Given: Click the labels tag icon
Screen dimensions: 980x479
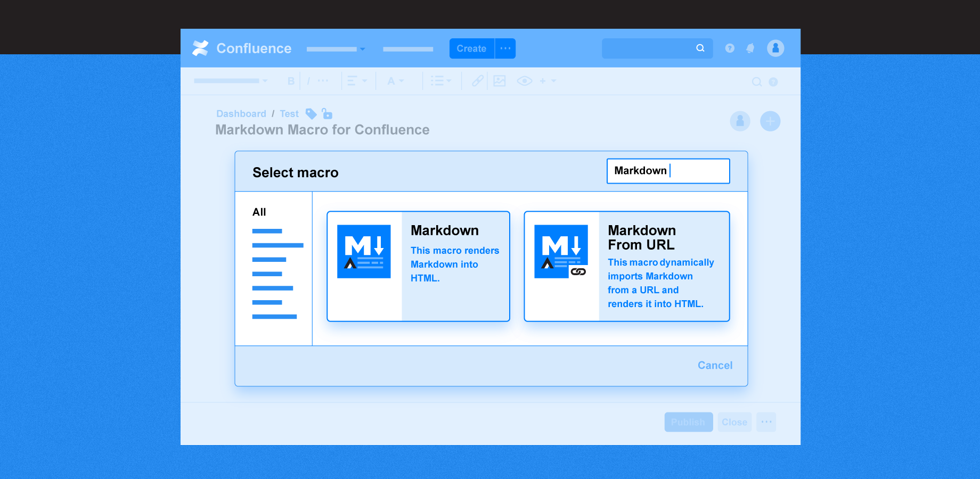Looking at the screenshot, I should (x=311, y=114).
